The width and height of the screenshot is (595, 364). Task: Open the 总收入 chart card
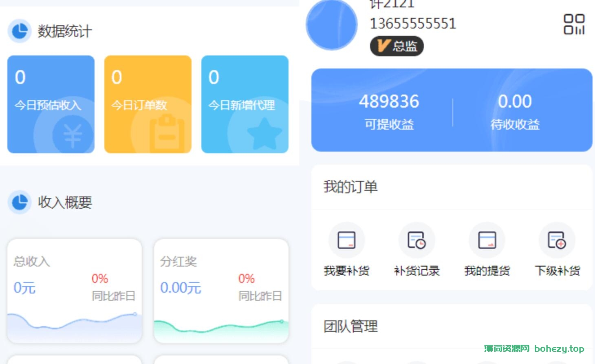click(75, 291)
